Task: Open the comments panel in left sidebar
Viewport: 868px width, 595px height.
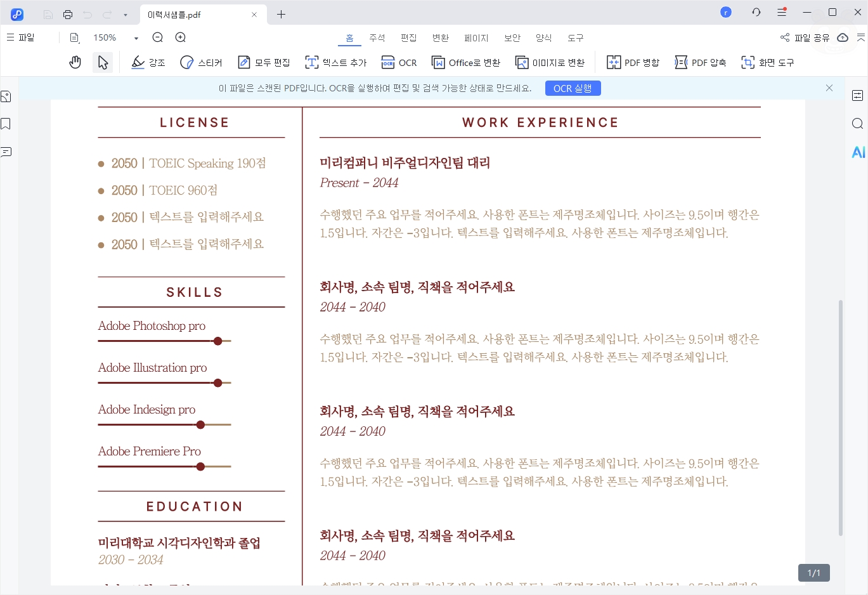Action: [x=6, y=152]
